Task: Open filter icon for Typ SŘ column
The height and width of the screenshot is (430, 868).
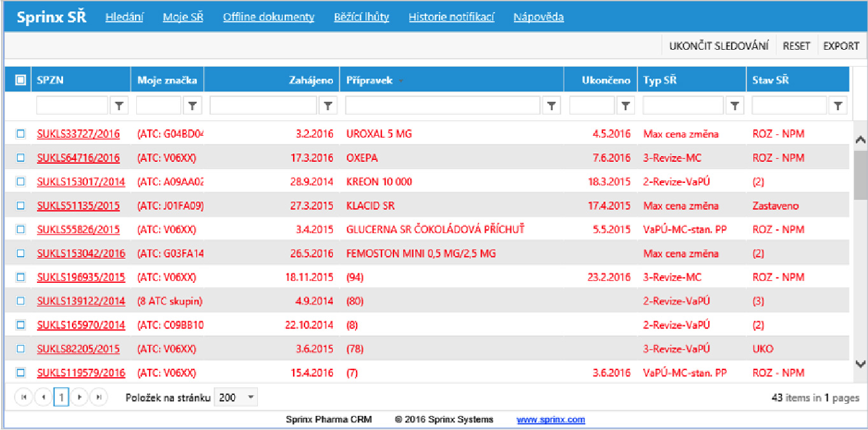Action: coord(735,106)
